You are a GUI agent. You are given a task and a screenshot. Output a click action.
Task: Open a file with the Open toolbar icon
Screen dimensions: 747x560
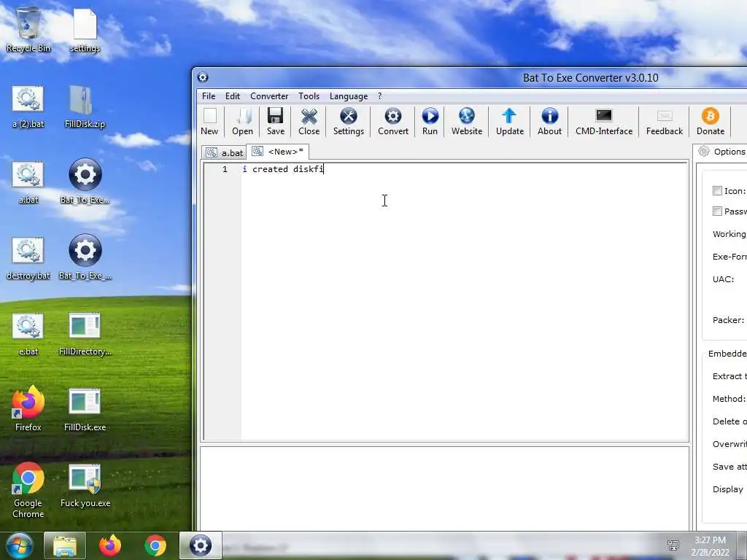click(242, 122)
